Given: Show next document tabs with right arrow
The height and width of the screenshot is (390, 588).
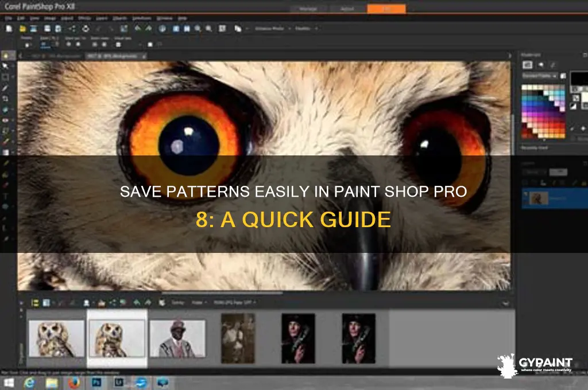Looking at the screenshot, I should coord(509,56).
